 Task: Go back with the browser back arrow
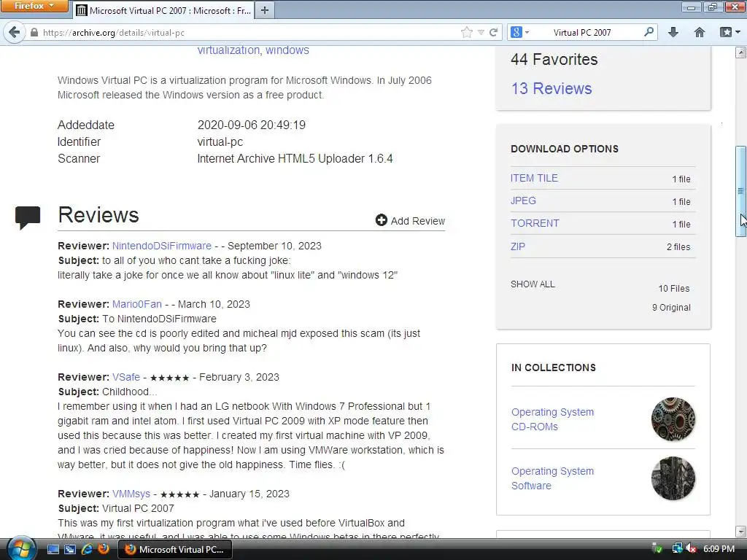click(x=15, y=32)
